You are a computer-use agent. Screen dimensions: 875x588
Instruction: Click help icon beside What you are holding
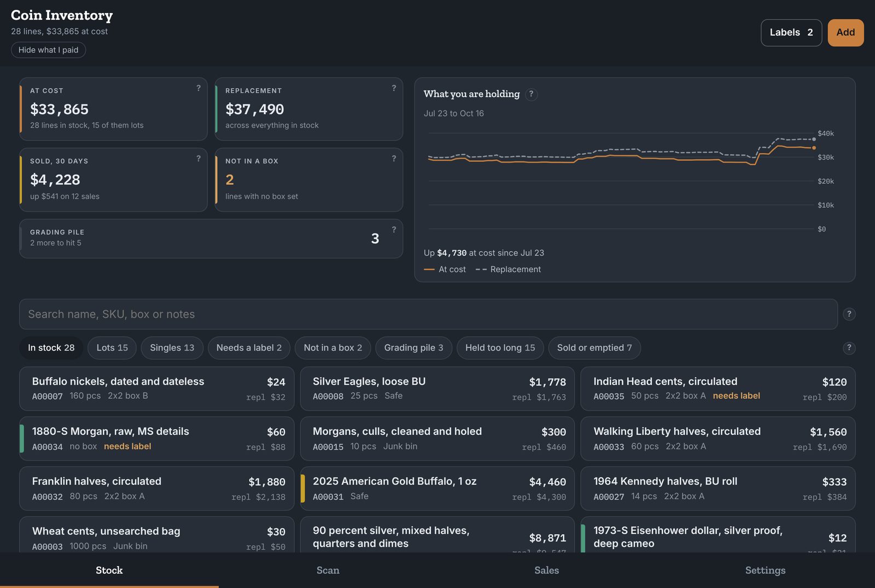(x=531, y=94)
